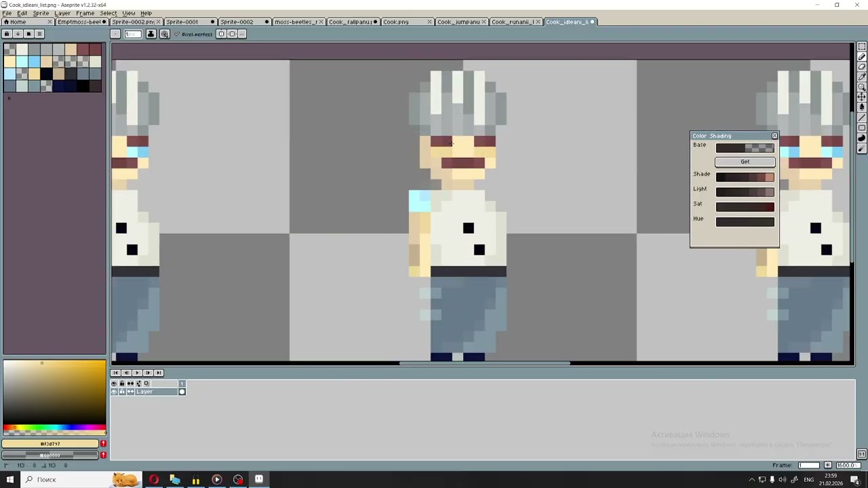Click the background color warning icon
The height and width of the screenshot is (488, 868).
tap(104, 455)
